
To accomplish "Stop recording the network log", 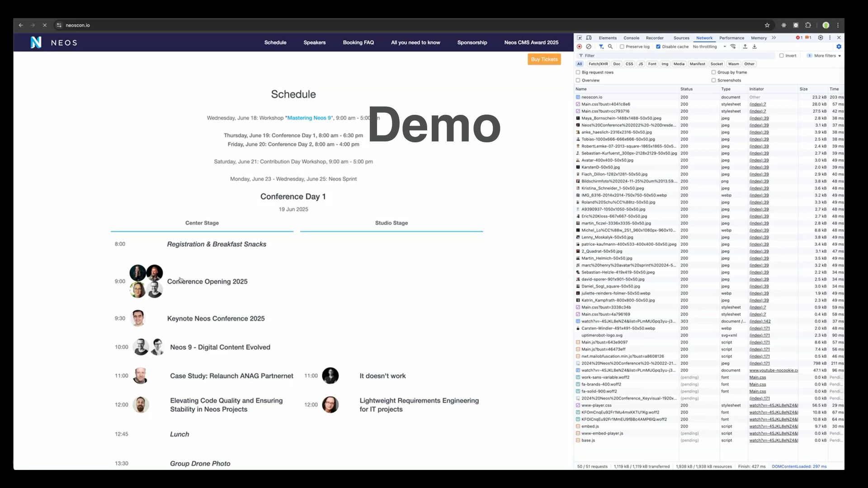I will point(579,47).
